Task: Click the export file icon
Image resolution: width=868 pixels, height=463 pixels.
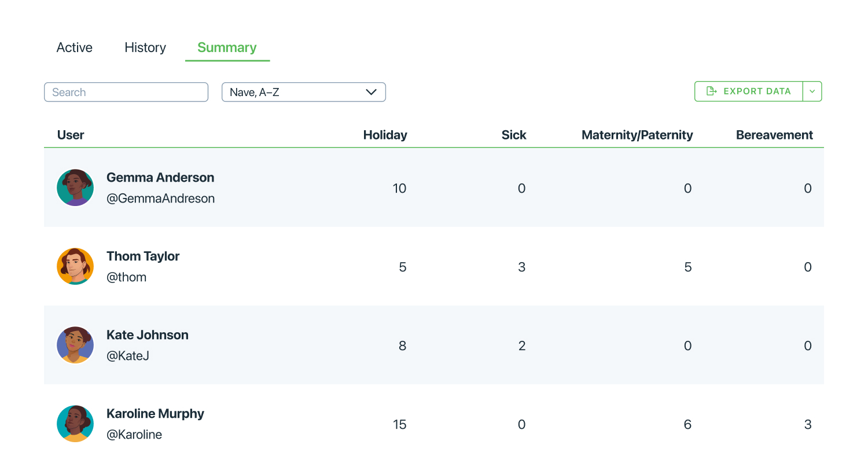Action: pos(712,91)
